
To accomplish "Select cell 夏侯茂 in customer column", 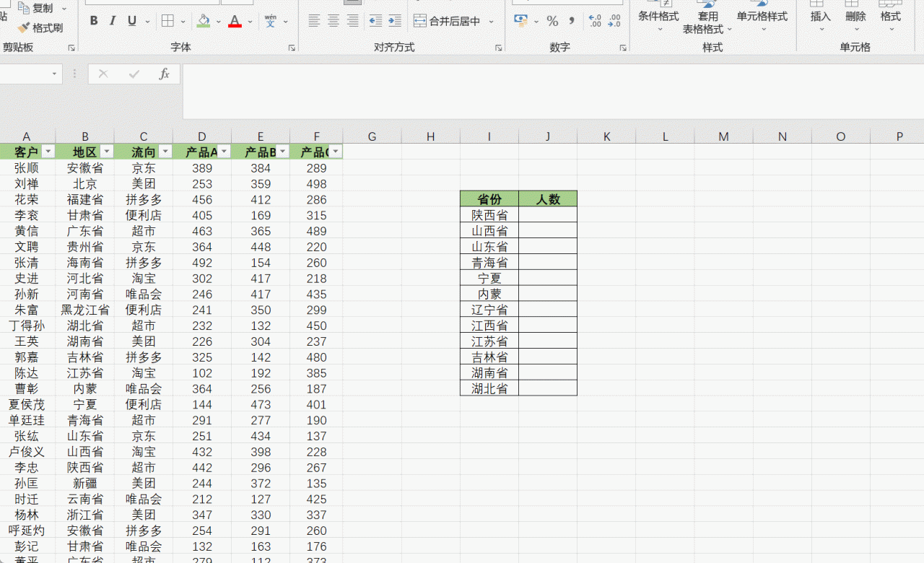I will 27,404.
